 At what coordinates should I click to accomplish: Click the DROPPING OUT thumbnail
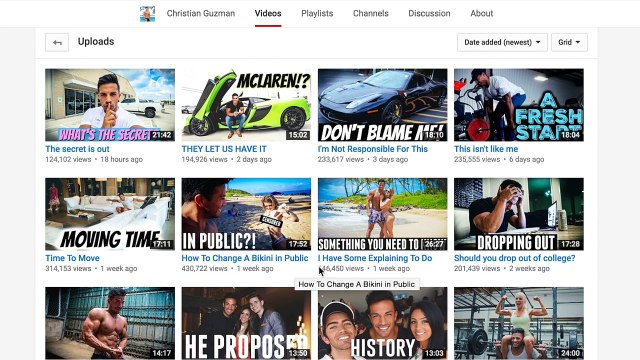point(519,214)
